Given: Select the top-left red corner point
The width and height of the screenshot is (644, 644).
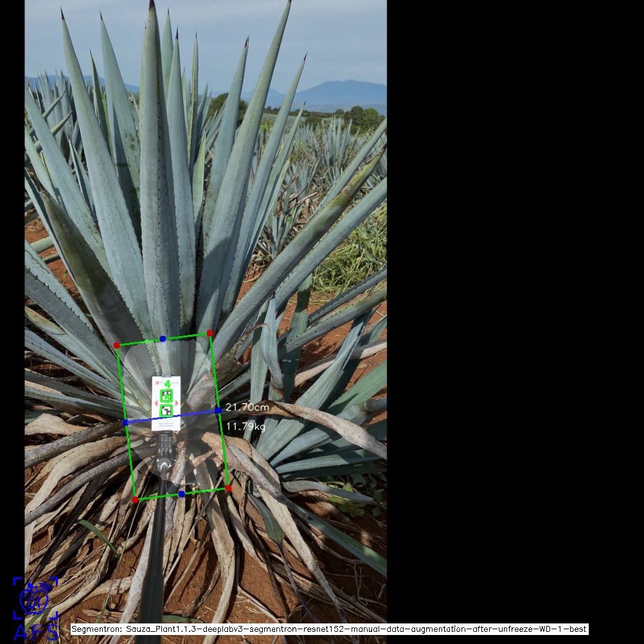Looking at the screenshot, I should pos(116,345).
